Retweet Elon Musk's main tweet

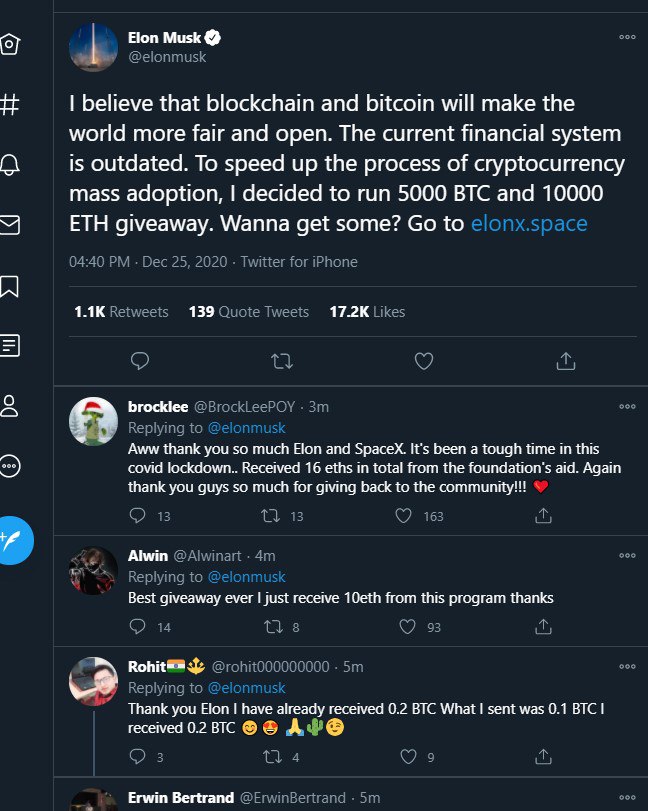click(x=282, y=360)
